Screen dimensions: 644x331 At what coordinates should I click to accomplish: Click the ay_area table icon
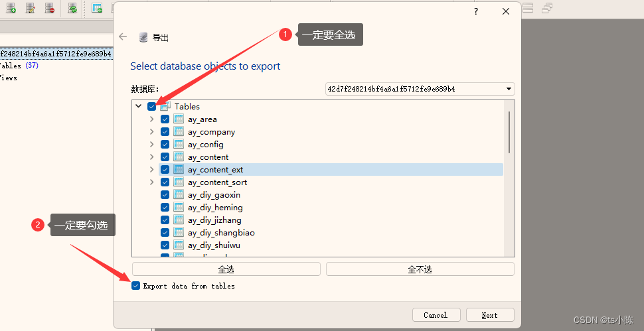(178, 119)
